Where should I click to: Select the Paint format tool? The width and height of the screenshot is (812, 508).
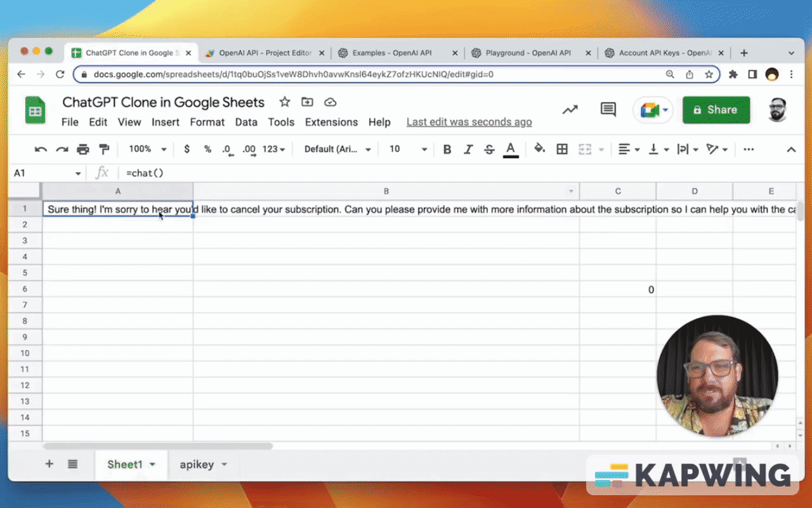(104, 149)
